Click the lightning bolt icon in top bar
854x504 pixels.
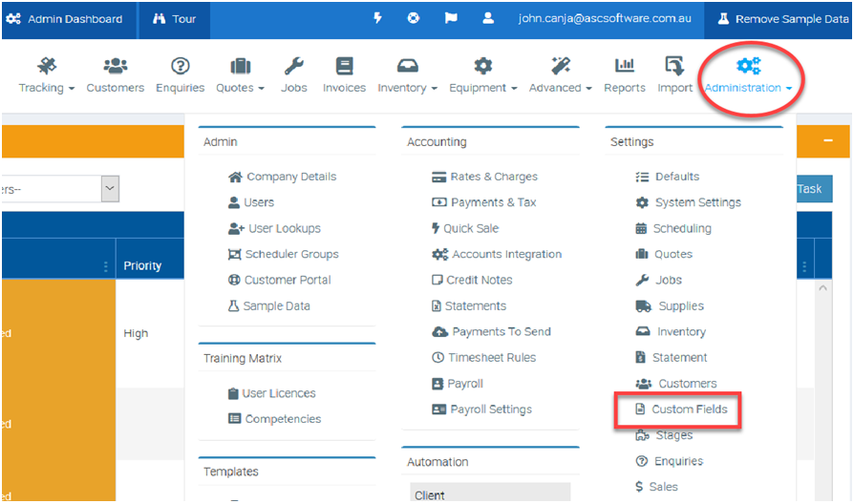(x=377, y=18)
